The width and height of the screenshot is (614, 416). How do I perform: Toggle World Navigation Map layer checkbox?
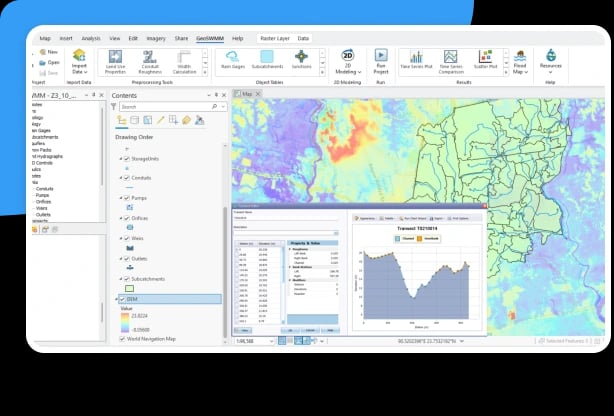pos(121,339)
